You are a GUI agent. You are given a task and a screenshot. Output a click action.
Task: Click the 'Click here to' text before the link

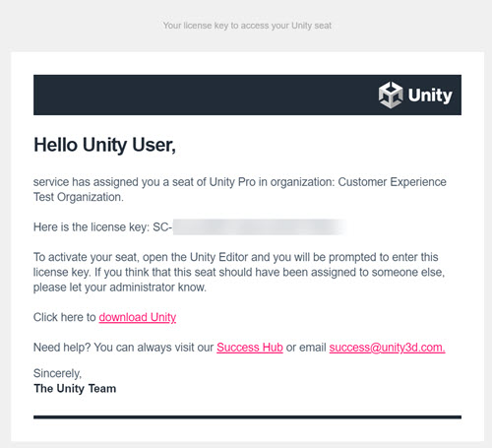[x=65, y=317]
